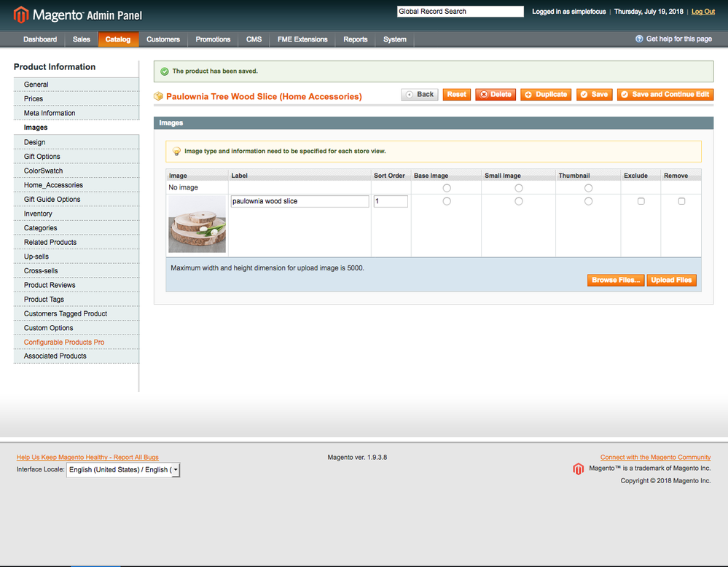Click the Back button arrow icon
Image resolution: width=728 pixels, height=567 pixels.
pyautogui.click(x=410, y=95)
